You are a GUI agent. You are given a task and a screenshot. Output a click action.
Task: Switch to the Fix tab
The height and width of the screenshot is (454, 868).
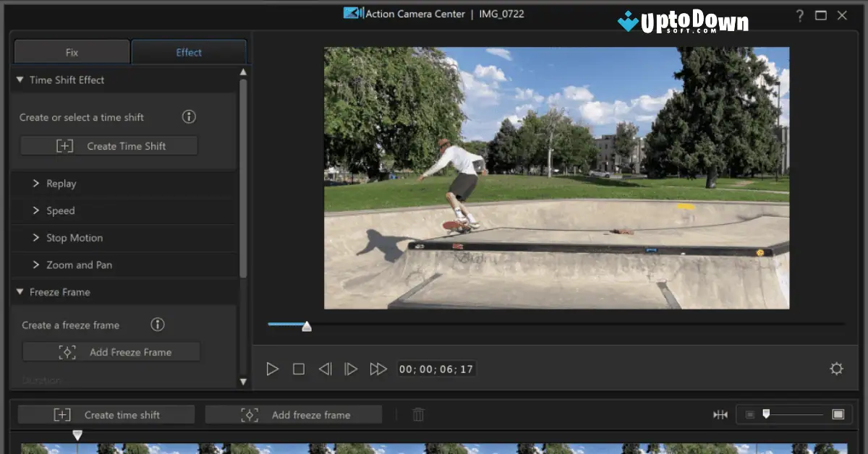[72, 53]
